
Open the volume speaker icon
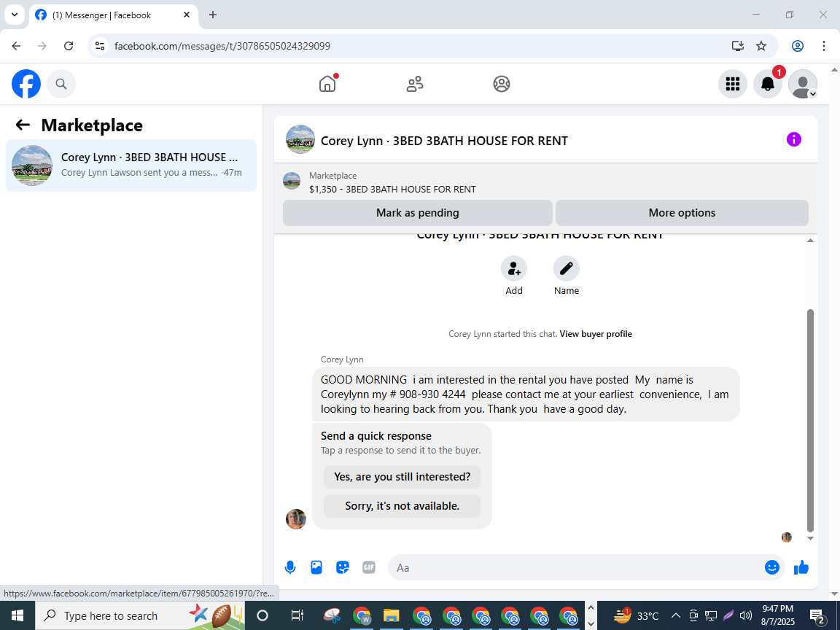point(745,615)
